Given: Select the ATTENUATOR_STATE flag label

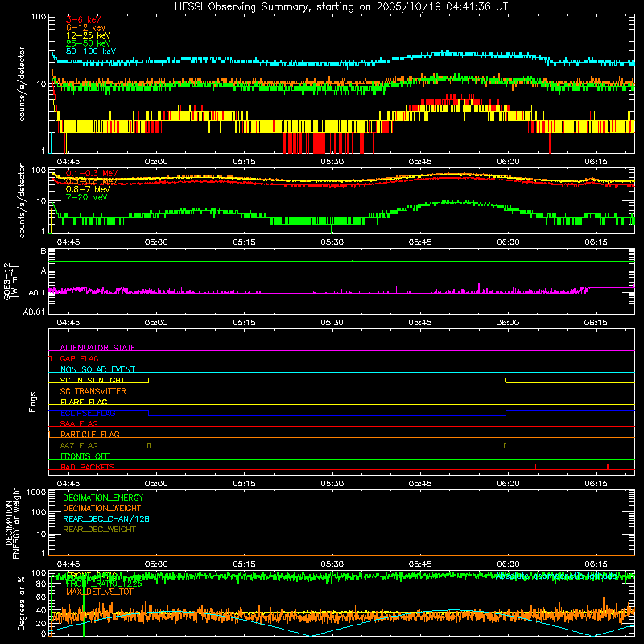Looking at the screenshot, I should pyautogui.click(x=97, y=348).
